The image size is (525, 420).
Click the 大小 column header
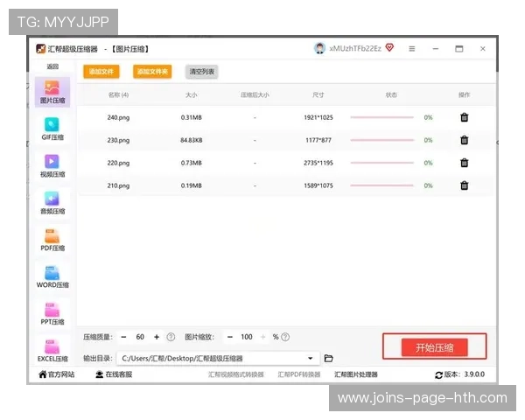(x=191, y=94)
